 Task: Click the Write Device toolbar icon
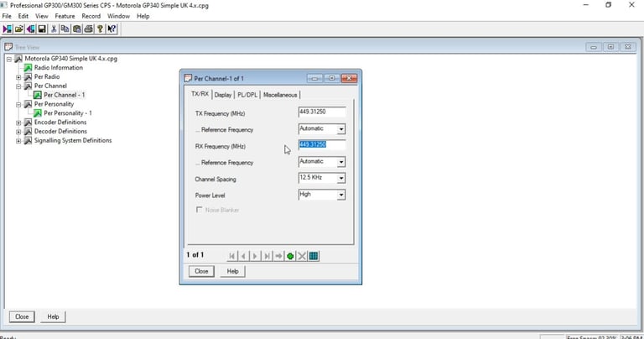pyautogui.click(x=30, y=29)
